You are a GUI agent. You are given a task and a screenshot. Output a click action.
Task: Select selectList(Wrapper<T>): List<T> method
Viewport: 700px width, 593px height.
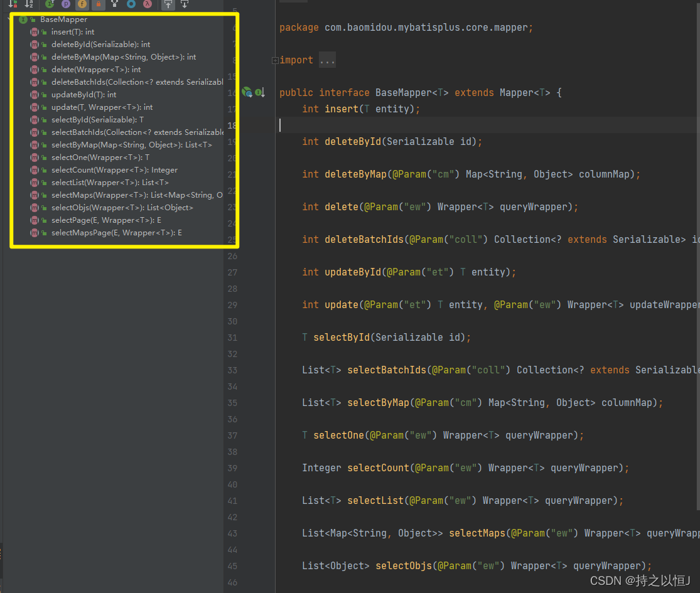pyautogui.click(x=110, y=183)
